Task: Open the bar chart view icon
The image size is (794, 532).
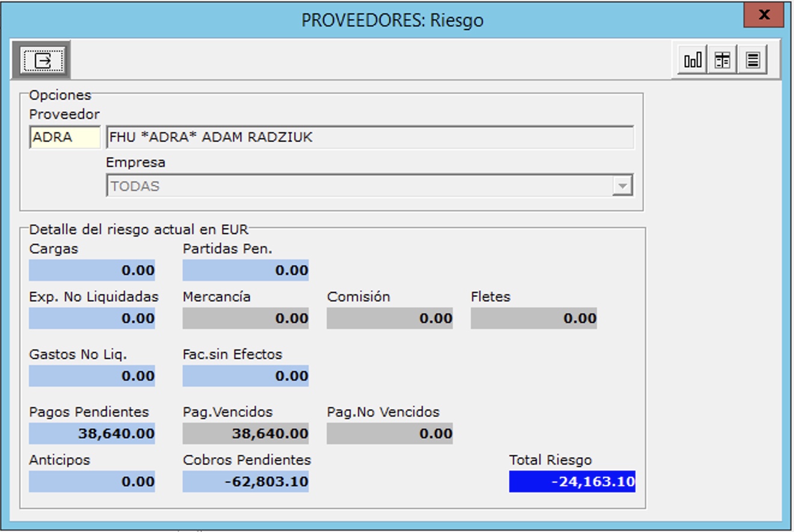Action: click(x=692, y=60)
